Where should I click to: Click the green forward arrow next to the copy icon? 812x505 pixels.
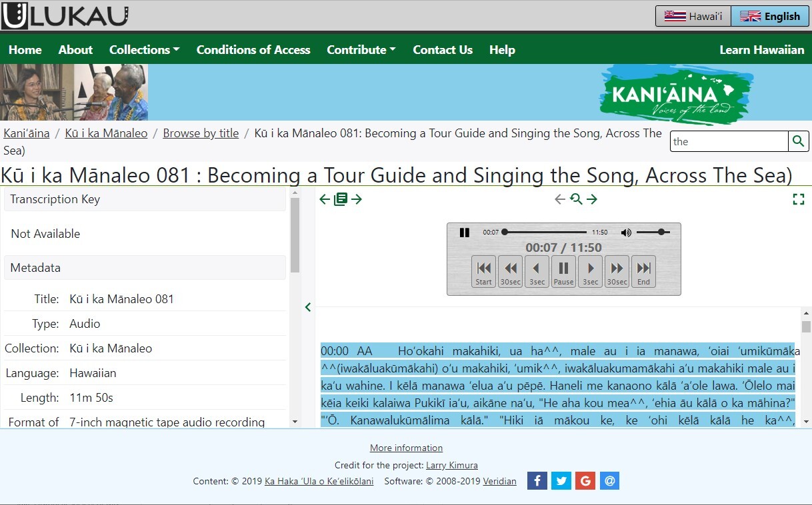[357, 199]
